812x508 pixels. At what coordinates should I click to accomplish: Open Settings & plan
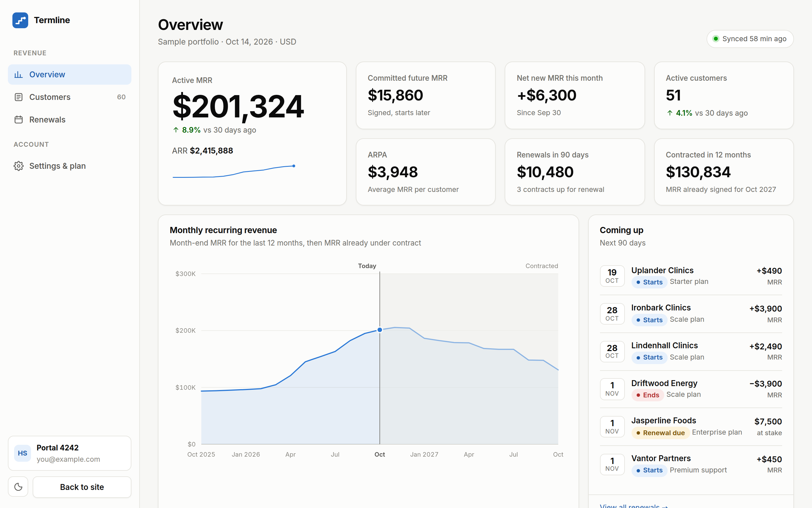(x=69, y=166)
